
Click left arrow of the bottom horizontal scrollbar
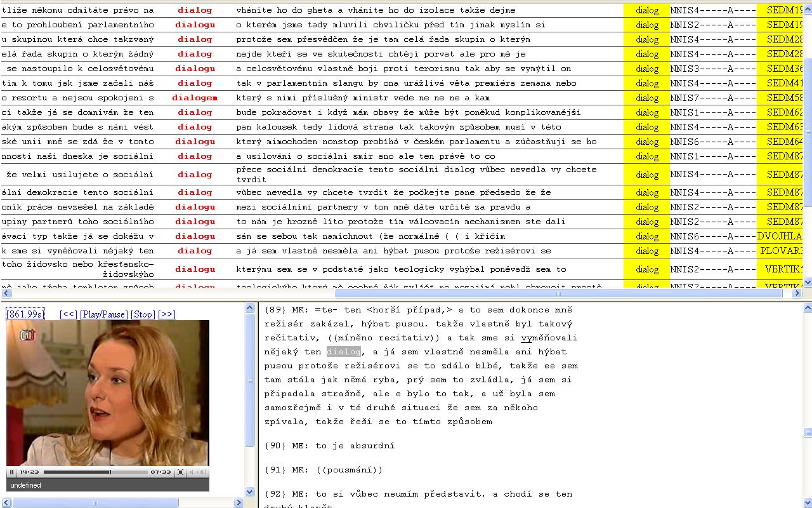coord(5,503)
